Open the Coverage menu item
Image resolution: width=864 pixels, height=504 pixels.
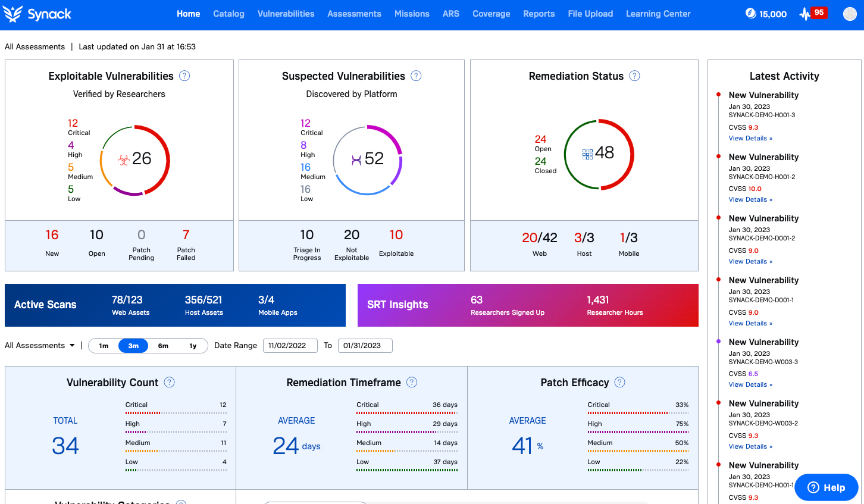(491, 14)
